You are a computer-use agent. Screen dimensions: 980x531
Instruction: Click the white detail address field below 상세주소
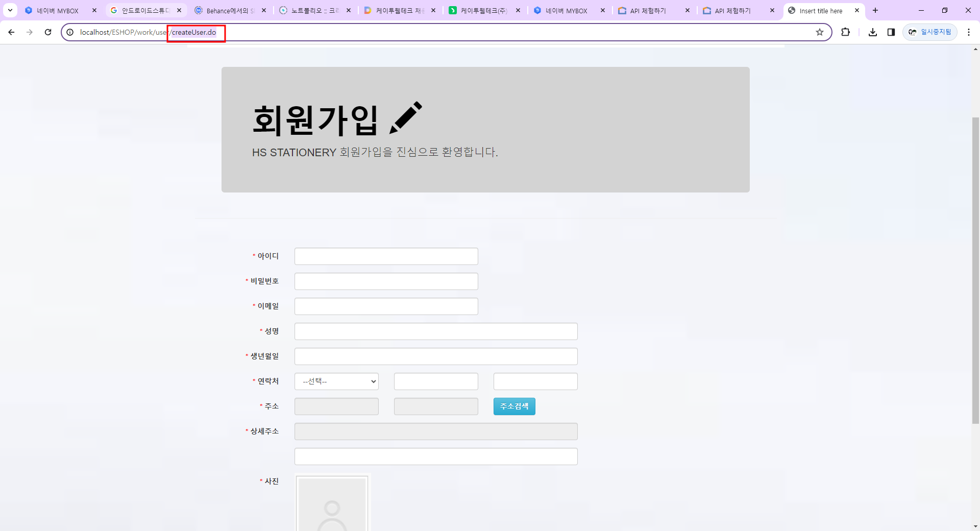436,456
